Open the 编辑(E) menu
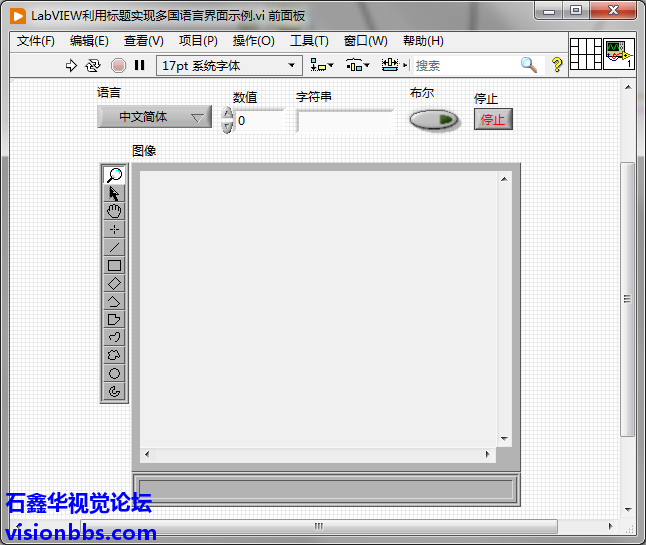Image resolution: width=646 pixels, height=545 pixels. pos(89,41)
